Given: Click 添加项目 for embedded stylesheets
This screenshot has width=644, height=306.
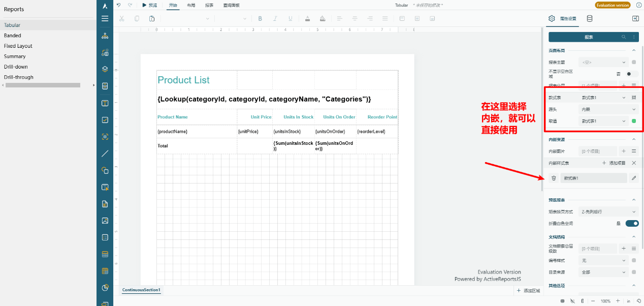Looking at the screenshot, I should (614, 163).
